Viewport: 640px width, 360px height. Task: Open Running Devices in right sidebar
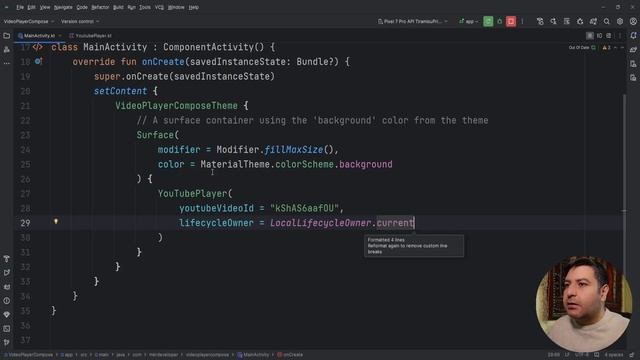633,78
